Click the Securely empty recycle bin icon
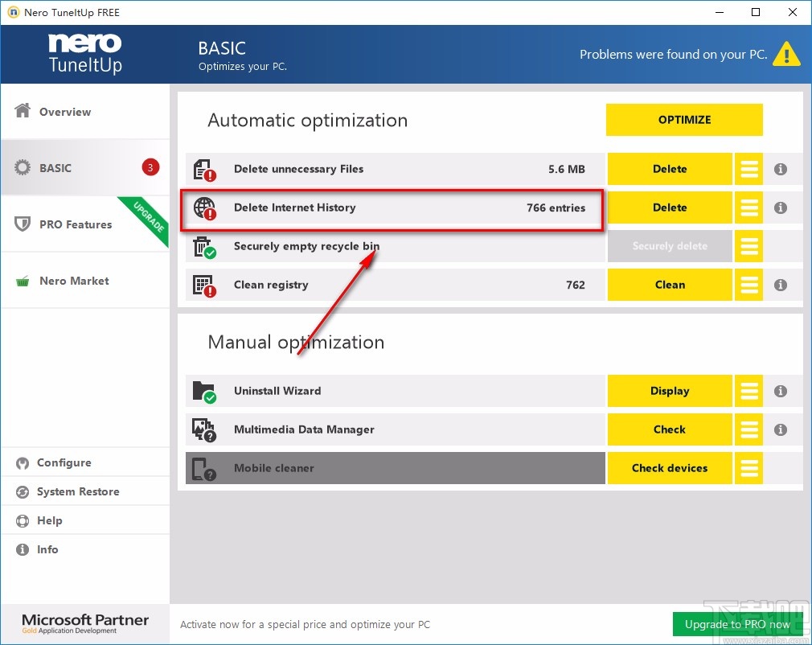 pyautogui.click(x=204, y=247)
